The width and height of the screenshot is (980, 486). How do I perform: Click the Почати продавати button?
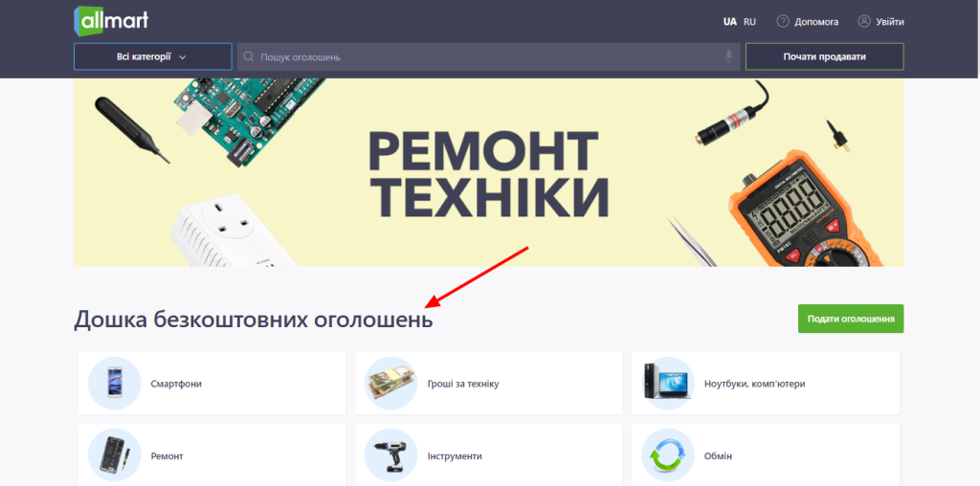[x=824, y=56]
